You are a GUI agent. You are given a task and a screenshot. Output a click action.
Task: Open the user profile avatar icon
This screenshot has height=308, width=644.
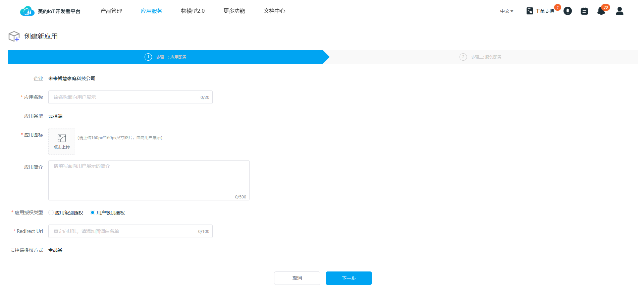coord(620,11)
